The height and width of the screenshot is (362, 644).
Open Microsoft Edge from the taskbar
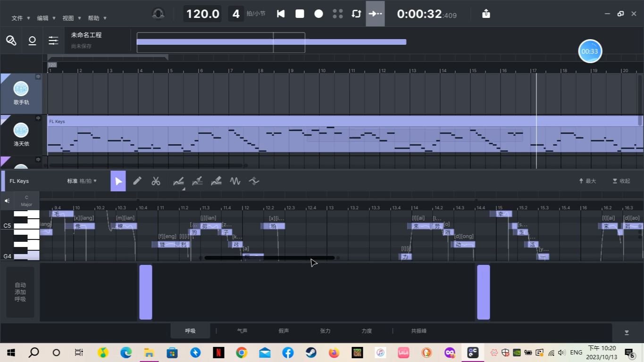(x=126, y=352)
